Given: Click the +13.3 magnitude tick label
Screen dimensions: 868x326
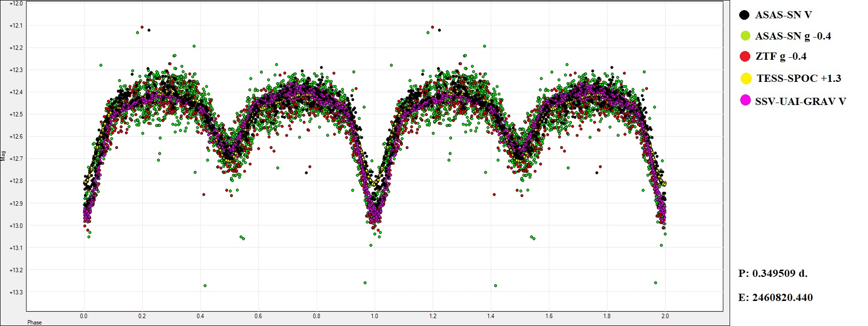Looking at the screenshot, I should 16,292.
